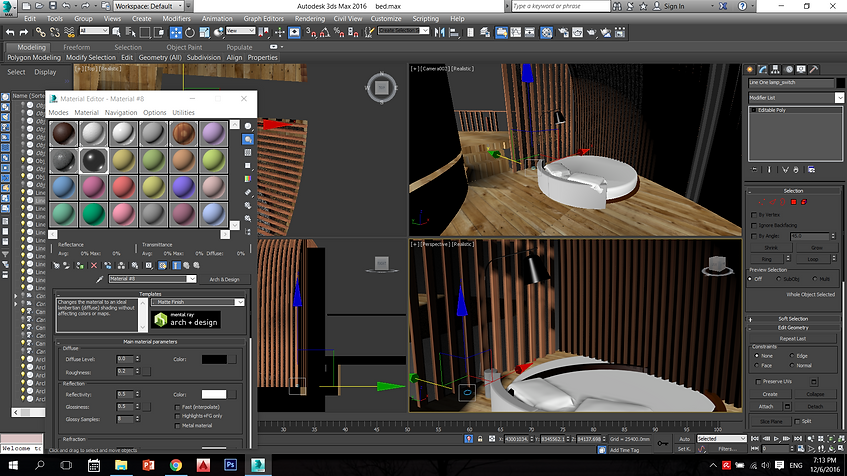Click the Play Animation button
This screenshot has height=476, width=847.
point(776,439)
